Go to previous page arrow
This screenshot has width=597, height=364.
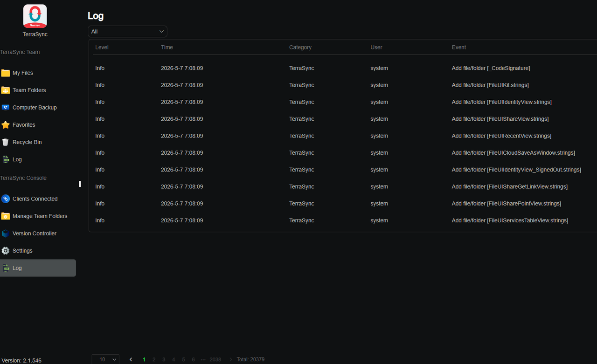[131, 359]
